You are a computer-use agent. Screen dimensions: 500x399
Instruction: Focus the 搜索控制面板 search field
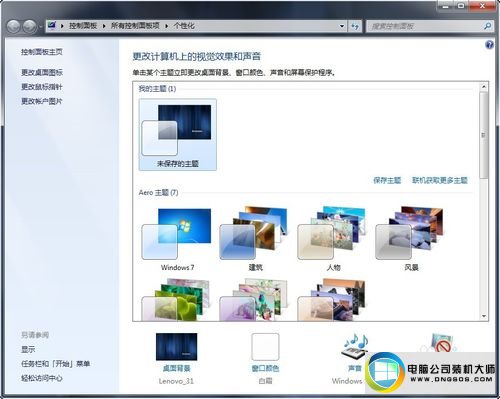pyautogui.click(x=424, y=26)
